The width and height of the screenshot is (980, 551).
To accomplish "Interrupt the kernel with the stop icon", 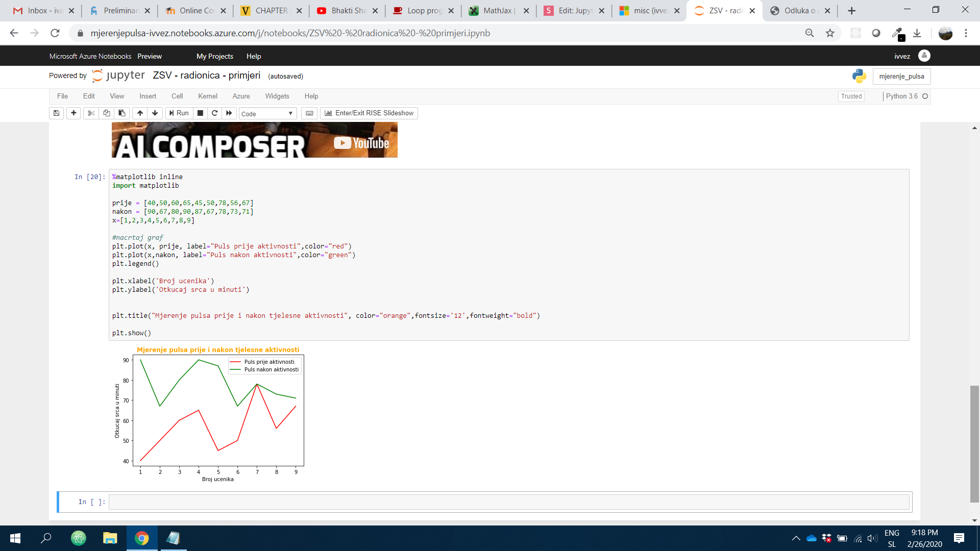I will [x=201, y=113].
